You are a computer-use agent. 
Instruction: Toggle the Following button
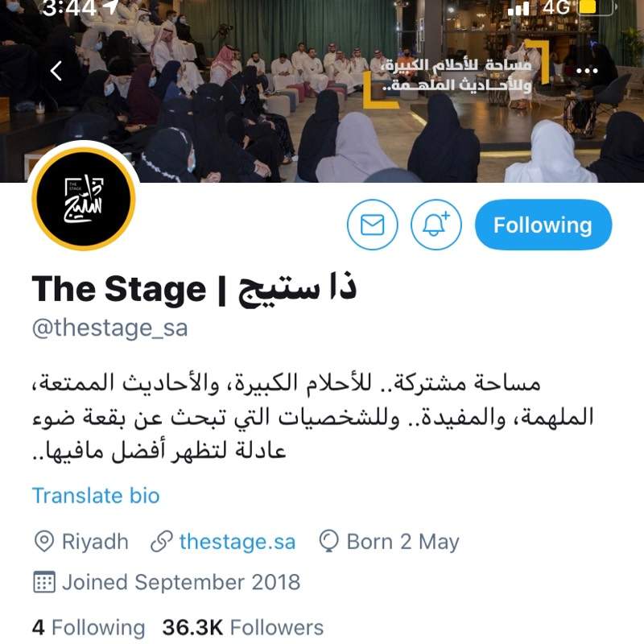click(x=543, y=225)
